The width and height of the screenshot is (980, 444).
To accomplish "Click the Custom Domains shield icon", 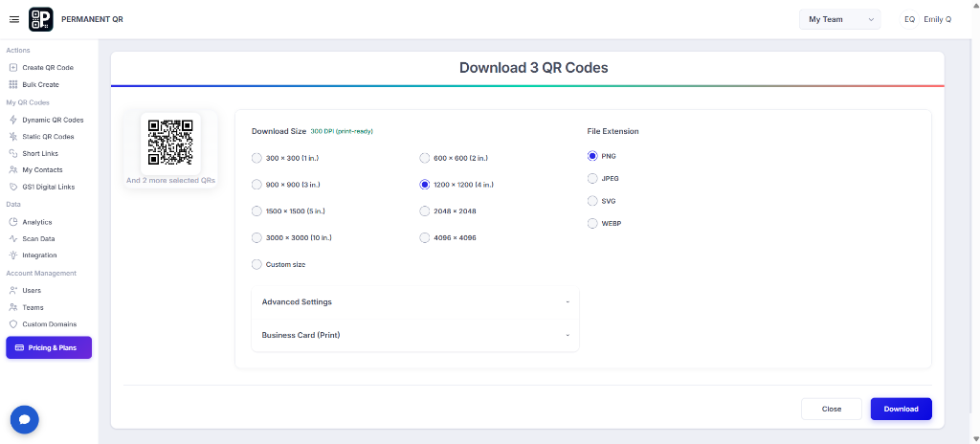I will tap(13, 324).
